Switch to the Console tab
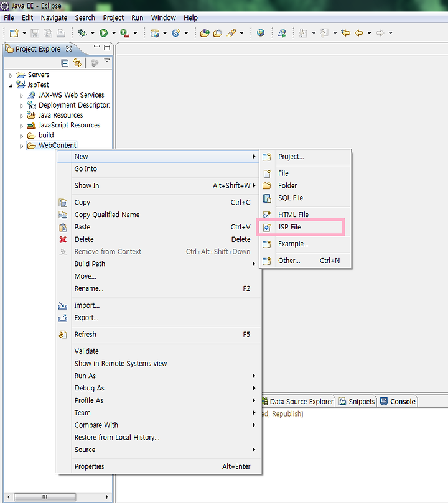The width and height of the screenshot is (448, 503). tap(398, 401)
